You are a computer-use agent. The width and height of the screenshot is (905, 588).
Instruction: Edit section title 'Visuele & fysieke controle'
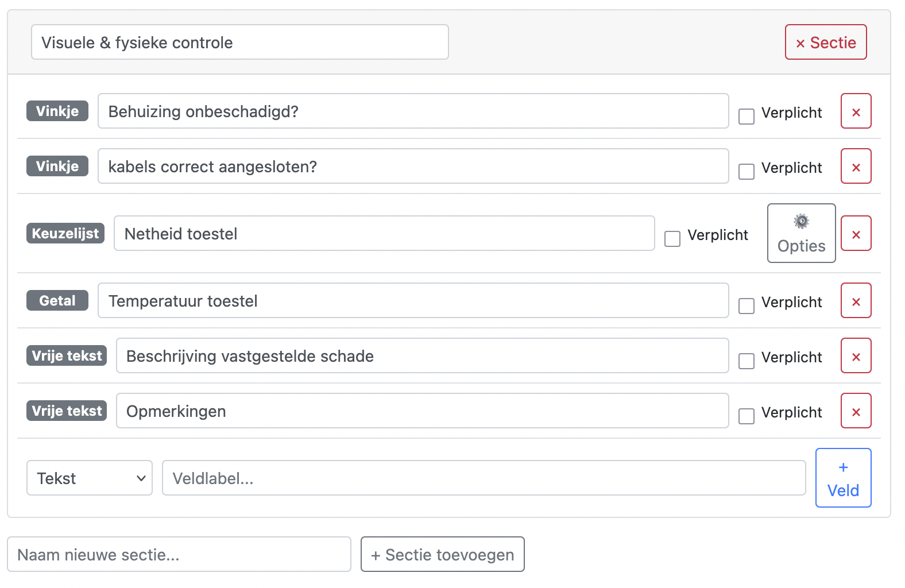(x=240, y=42)
